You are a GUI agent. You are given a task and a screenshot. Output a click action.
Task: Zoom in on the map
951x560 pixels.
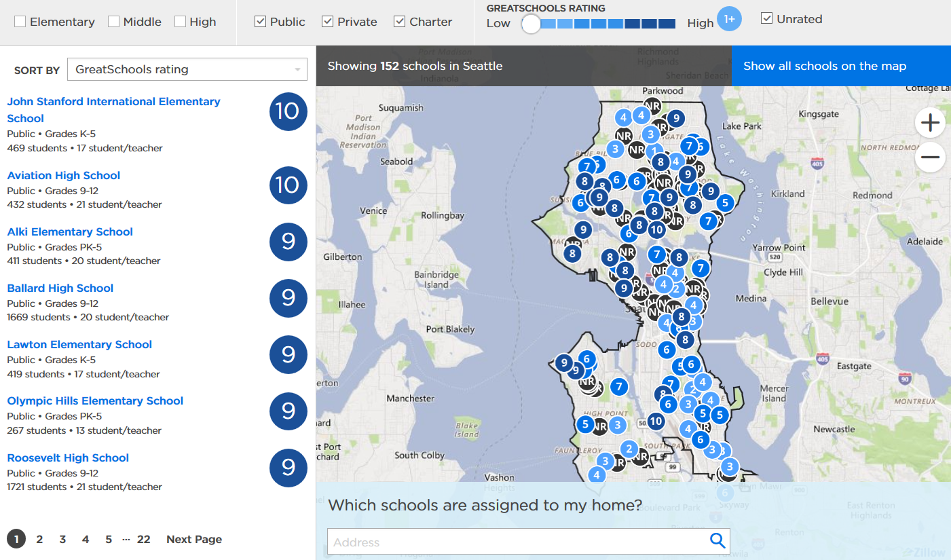pyautogui.click(x=929, y=123)
